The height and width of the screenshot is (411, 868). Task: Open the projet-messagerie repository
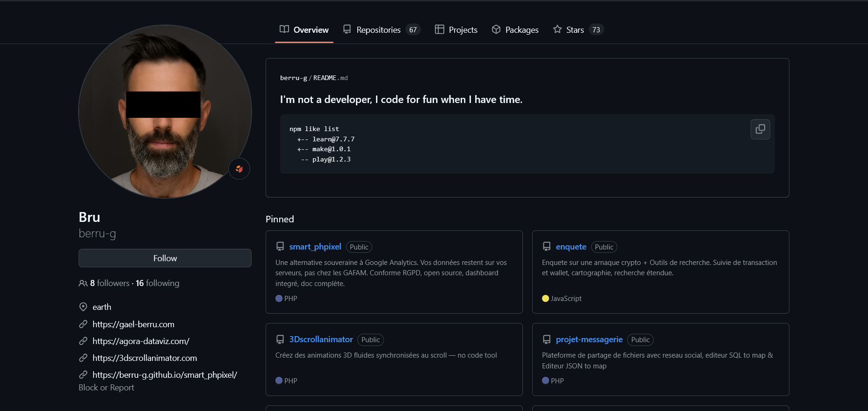point(589,339)
